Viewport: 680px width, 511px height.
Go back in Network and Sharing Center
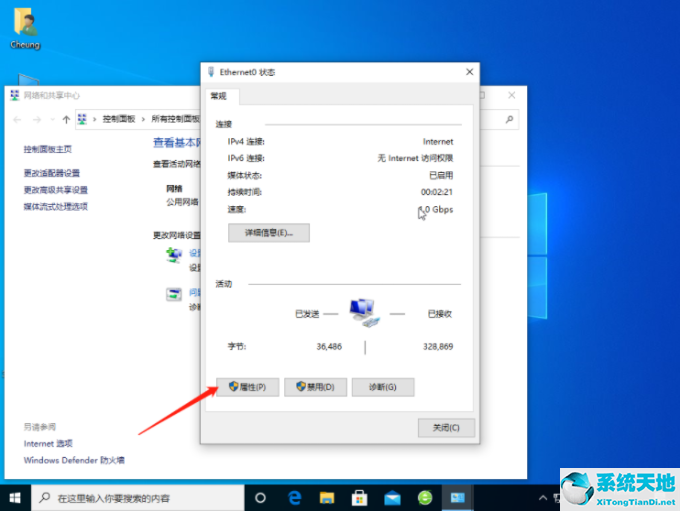click(x=17, y=120)
